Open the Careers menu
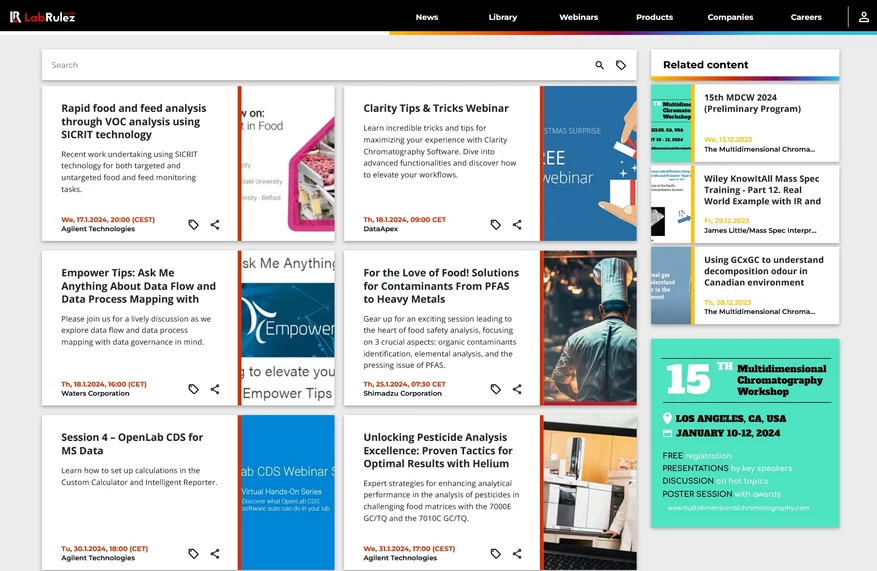This screenshot has height=571, width=877. (x=806, y=17)
